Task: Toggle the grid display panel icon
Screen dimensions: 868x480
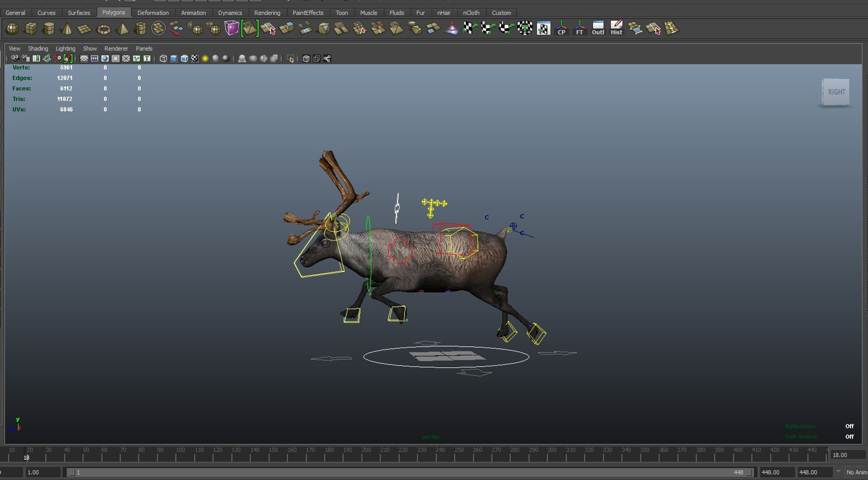Action: [x=84, y=58]
